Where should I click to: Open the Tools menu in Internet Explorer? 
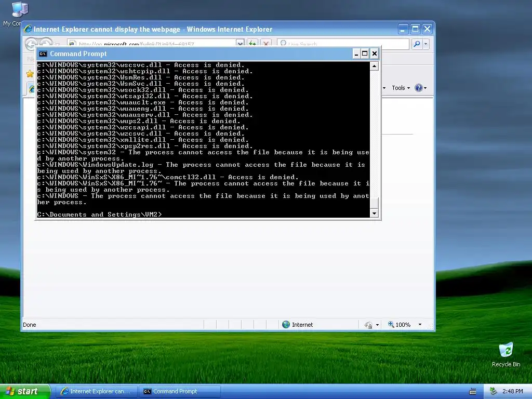point(401,88)
